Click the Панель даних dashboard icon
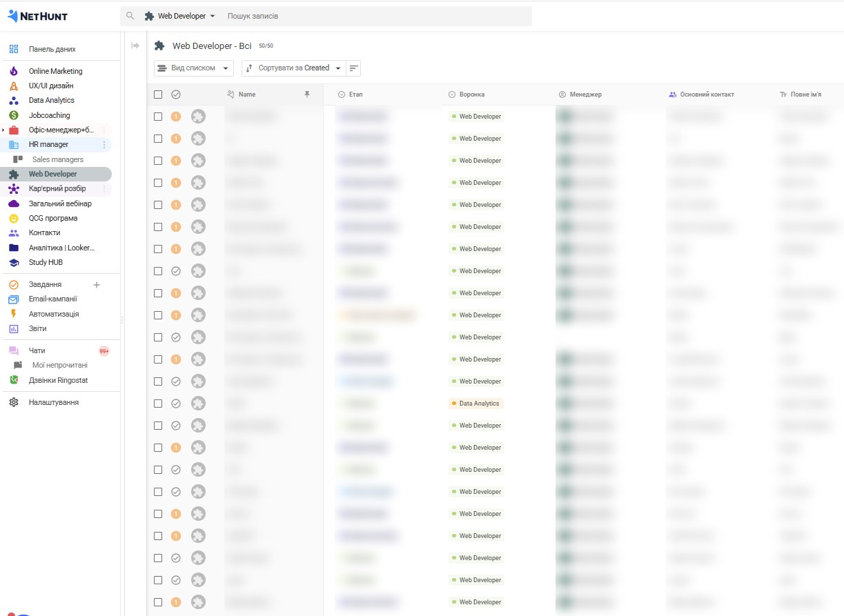 coord(14,50)
